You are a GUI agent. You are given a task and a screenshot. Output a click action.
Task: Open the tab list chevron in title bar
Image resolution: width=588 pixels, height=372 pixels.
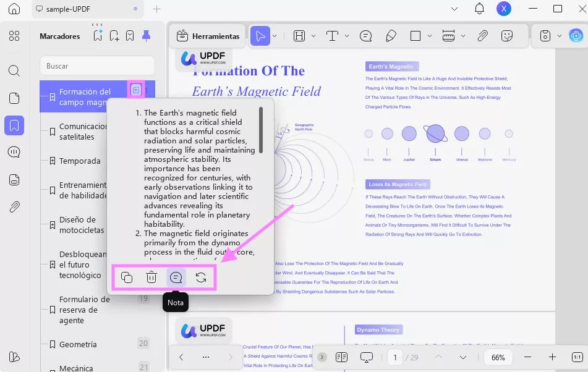point(454,9)
